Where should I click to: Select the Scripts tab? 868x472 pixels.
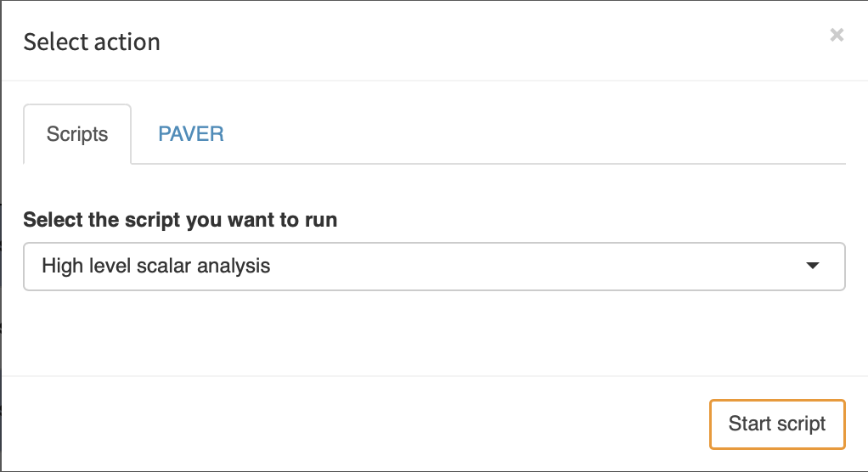[77, 134]
